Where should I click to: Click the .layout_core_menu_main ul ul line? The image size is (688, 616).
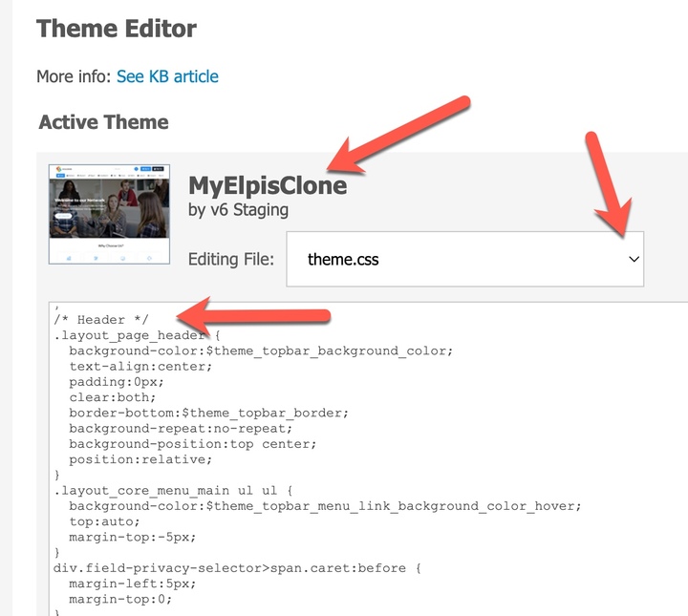coord(173,491)
